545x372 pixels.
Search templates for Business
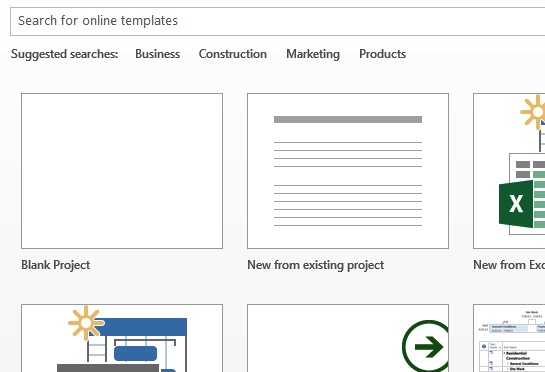(x=157, y=54)
